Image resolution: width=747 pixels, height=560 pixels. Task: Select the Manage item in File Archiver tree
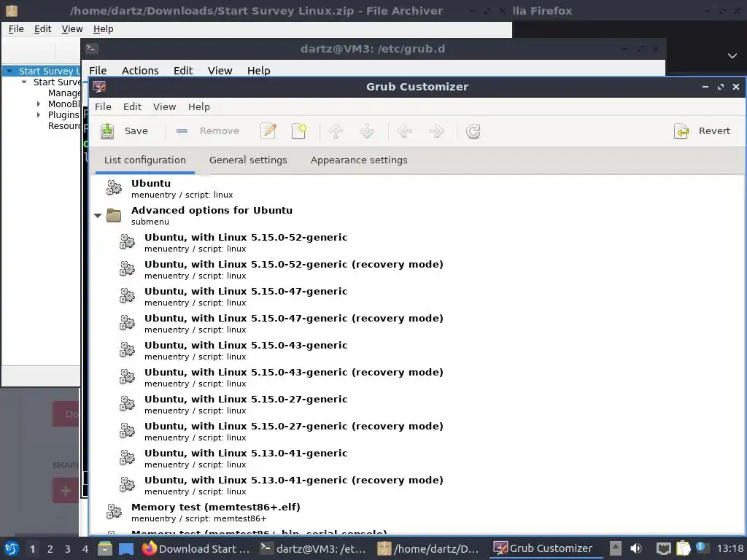tap(64, 93)
